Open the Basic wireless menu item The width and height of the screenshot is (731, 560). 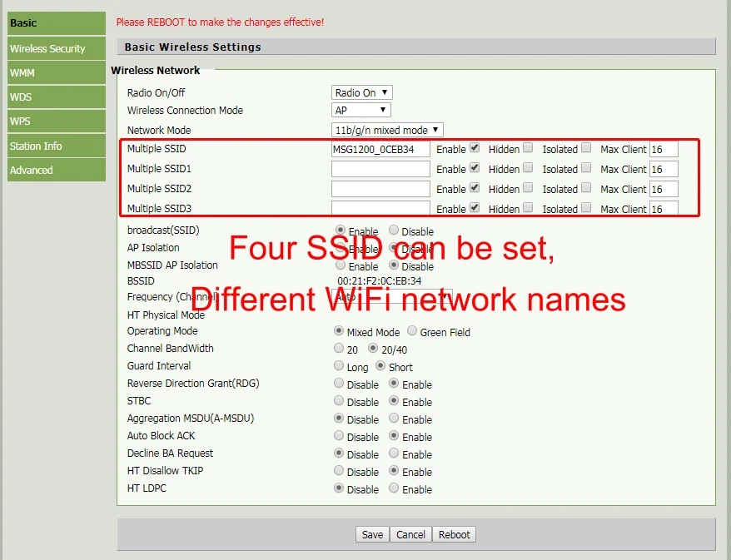coord(57,23)
